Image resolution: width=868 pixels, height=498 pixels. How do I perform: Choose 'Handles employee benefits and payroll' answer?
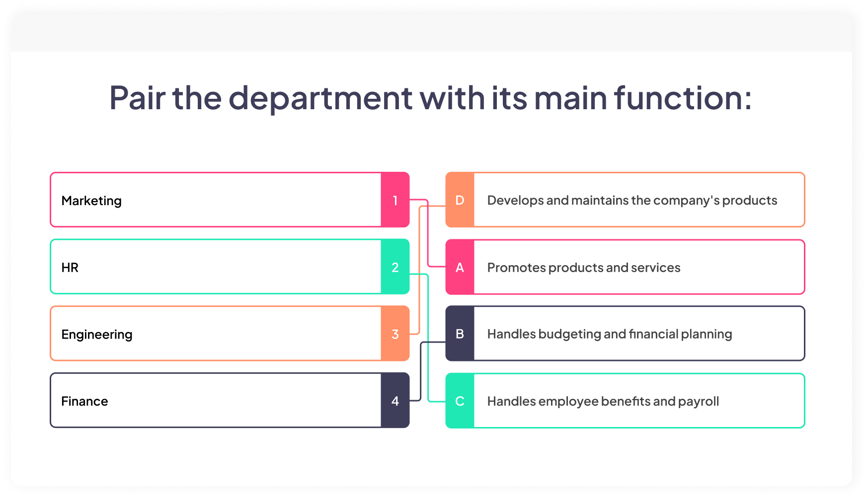click(x=625, y=400)
